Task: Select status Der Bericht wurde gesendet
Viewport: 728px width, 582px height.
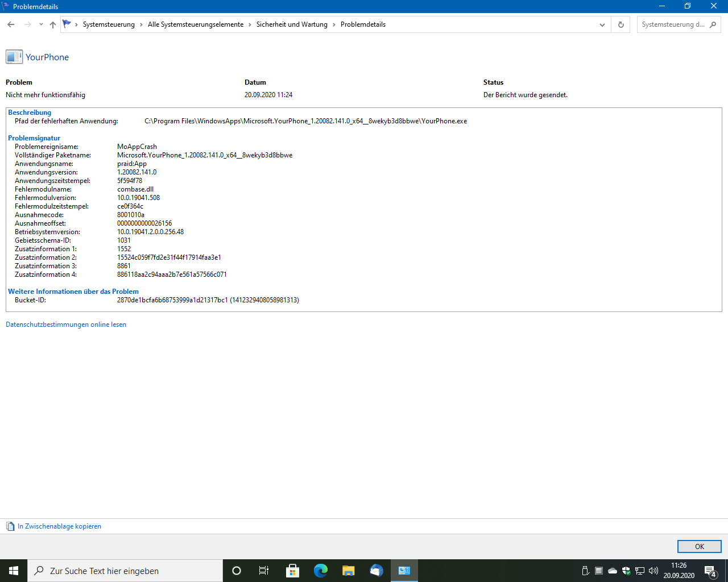Action: (526, 95)
